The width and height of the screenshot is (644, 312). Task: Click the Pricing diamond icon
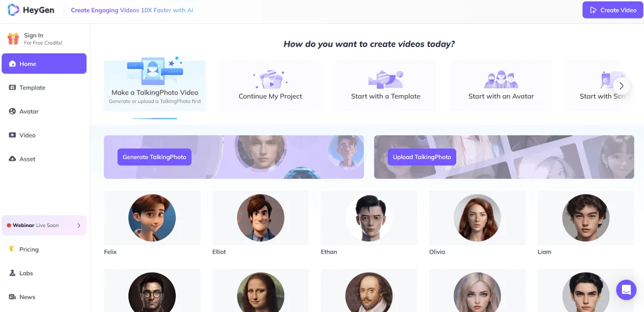click(x=12, y=250)
